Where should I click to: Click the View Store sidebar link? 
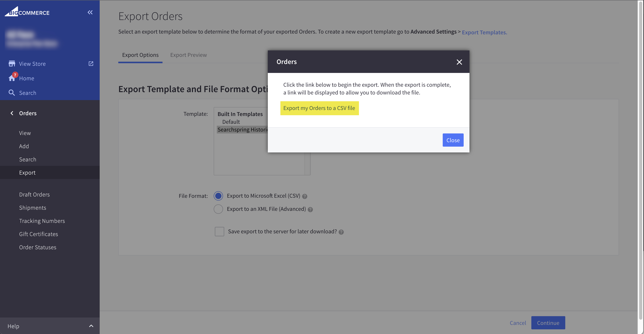click(x=33, y=64)
